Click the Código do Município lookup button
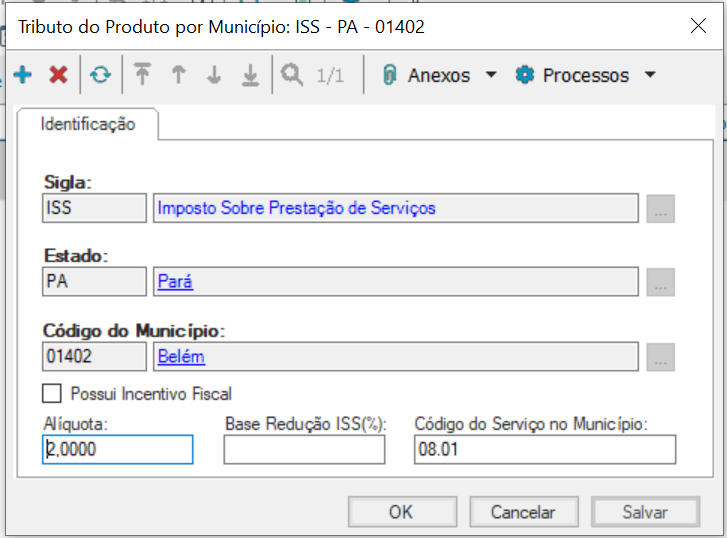Viewport: 727px width, 538px height. point(661,357)
